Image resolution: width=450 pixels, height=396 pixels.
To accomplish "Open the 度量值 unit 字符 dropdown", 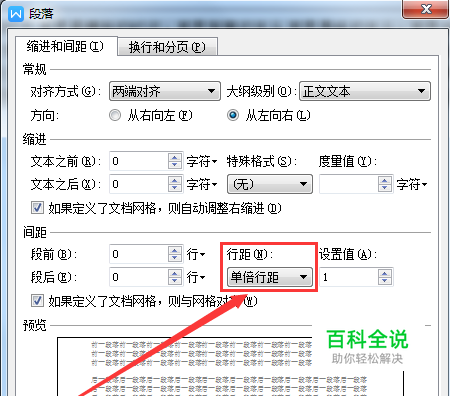I will 412,184.
